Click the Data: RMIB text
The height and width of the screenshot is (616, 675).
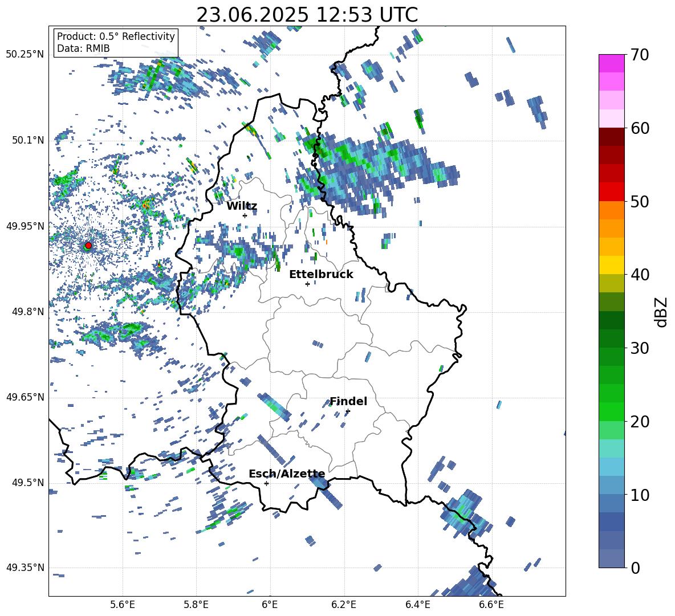pyautogui.click(x=83, y=48)
